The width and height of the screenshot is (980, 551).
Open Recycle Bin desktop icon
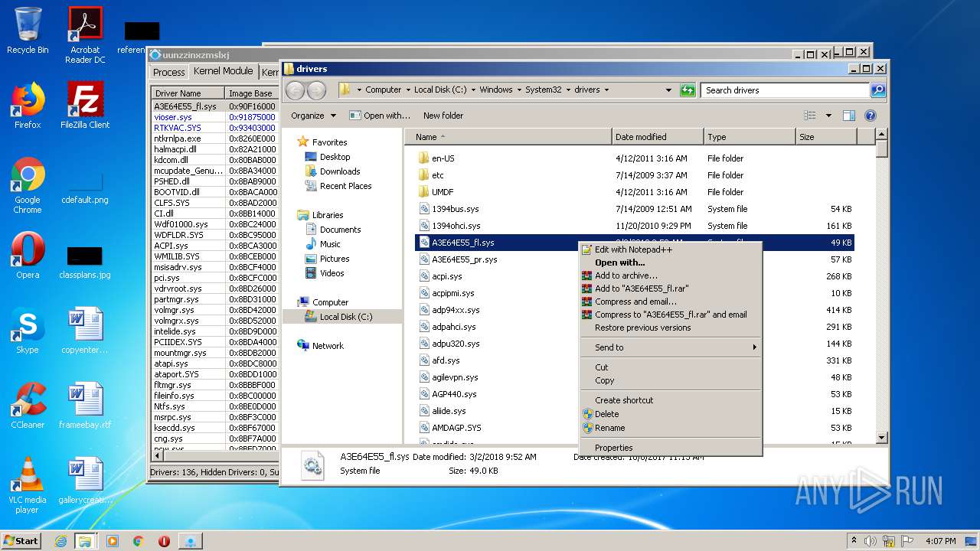pos(28,31)
